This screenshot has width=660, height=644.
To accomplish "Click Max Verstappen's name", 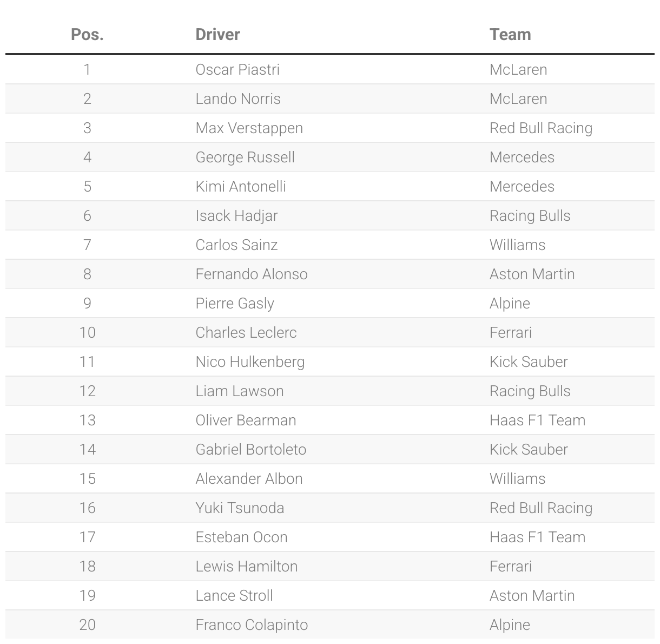I will coord(249,128).
